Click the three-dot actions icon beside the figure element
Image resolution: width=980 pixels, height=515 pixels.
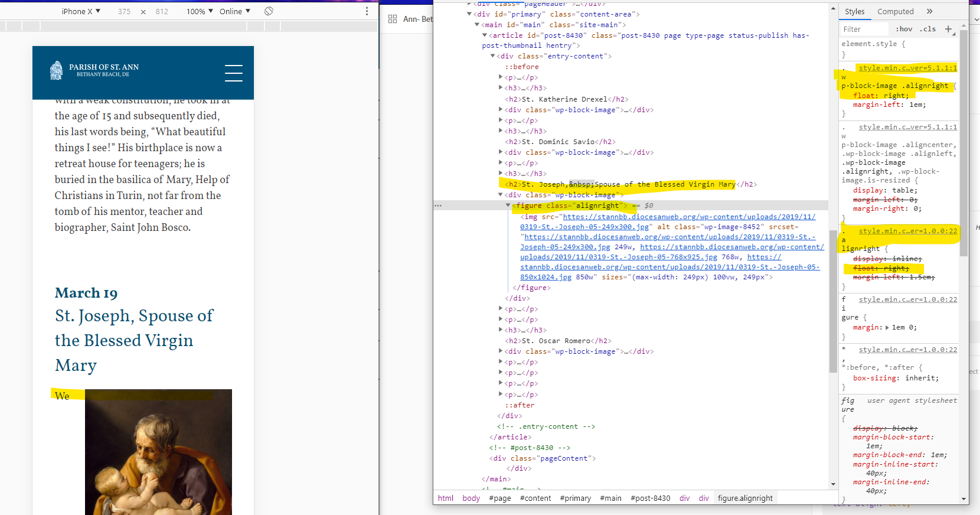(x=438, y=206)
